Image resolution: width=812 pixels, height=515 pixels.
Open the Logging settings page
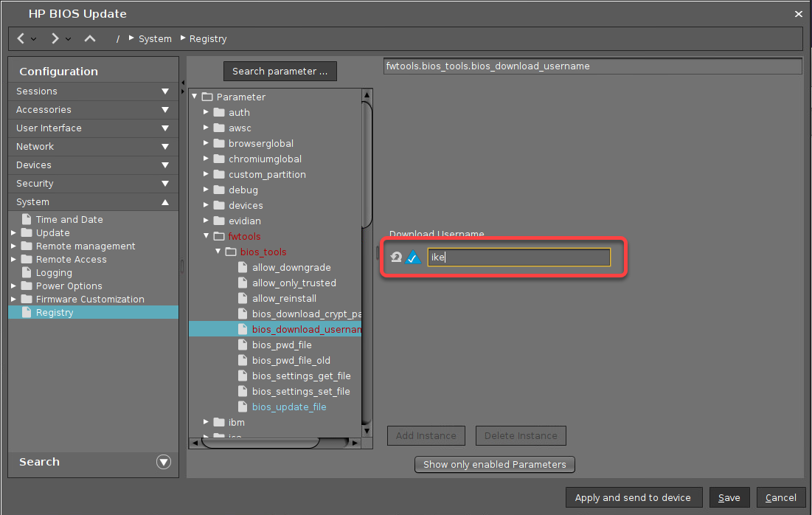click(x=54, y=272)
